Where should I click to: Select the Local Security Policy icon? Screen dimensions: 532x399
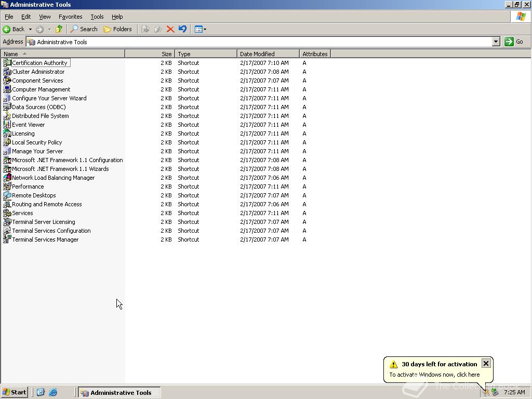[x=7, y=142]
